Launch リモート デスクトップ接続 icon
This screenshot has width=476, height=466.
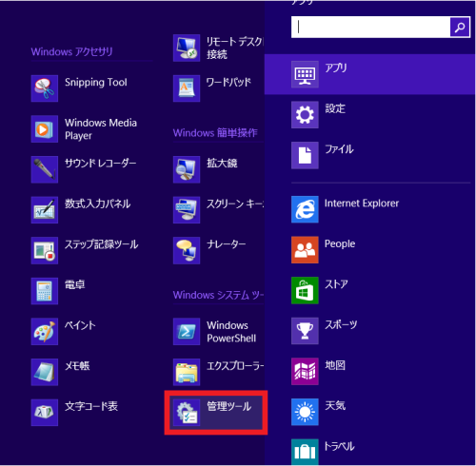187,48
